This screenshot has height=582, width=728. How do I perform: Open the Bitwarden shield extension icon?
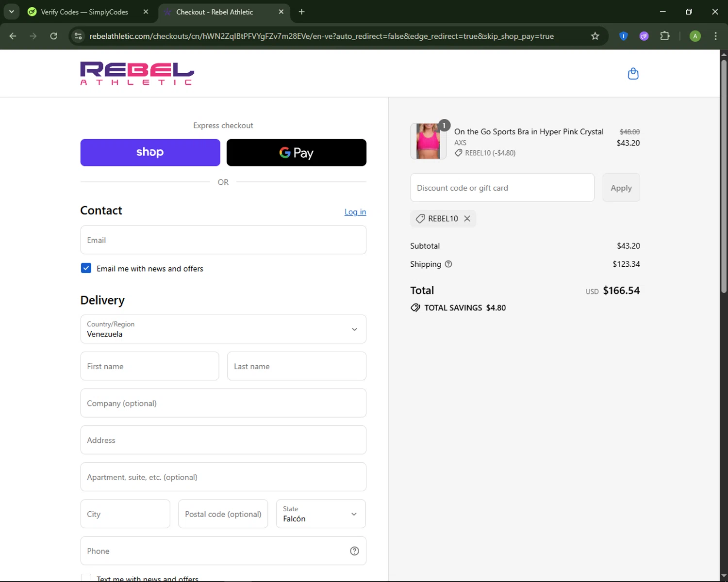point(624,36)
